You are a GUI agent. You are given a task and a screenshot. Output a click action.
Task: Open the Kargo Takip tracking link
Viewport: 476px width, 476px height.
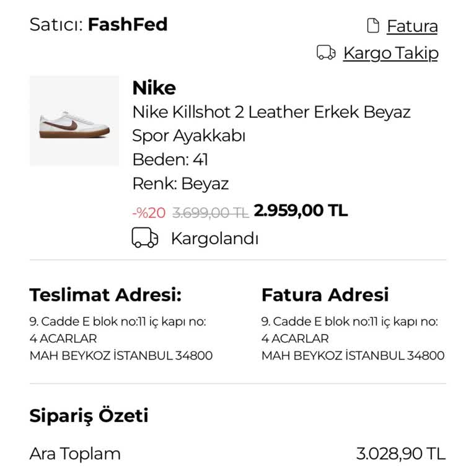click(x=390, y=53)
